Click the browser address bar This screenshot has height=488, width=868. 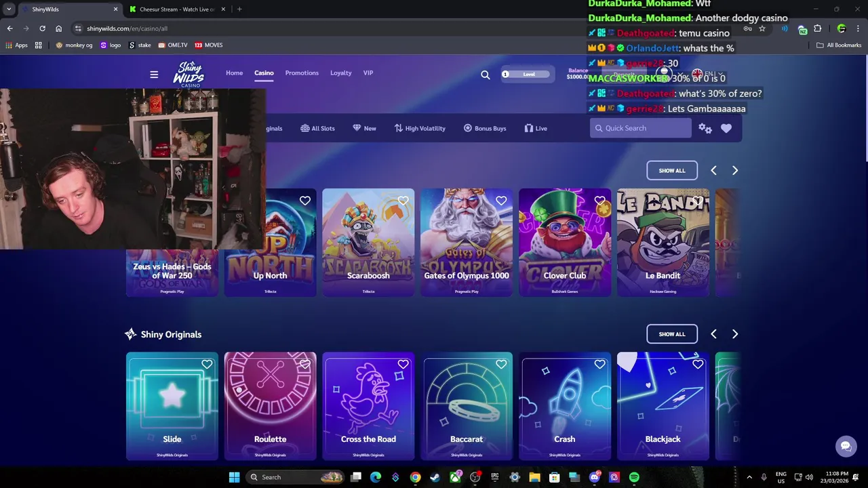[407, 28]
